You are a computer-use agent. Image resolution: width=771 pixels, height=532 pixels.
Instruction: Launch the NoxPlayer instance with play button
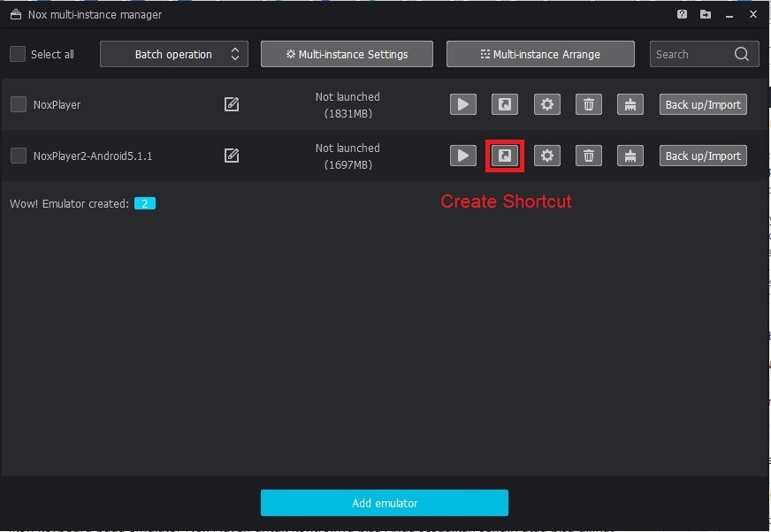[x=462, y=104]
